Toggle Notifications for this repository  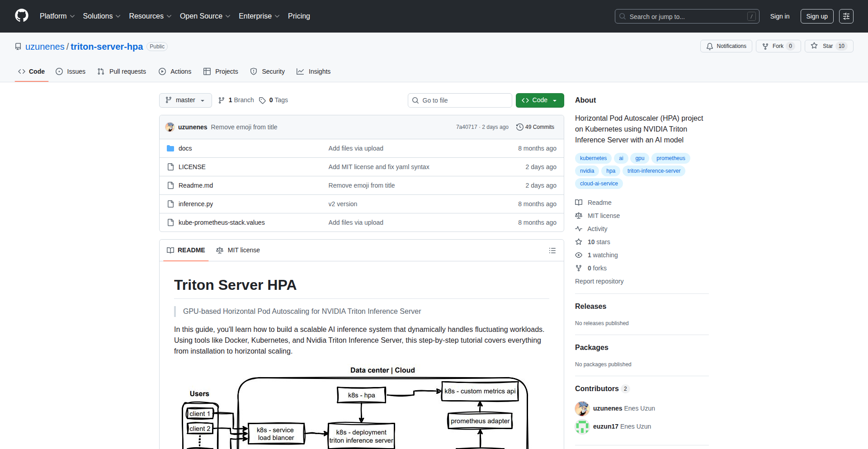pyautogui.click(x=726, y=46)
